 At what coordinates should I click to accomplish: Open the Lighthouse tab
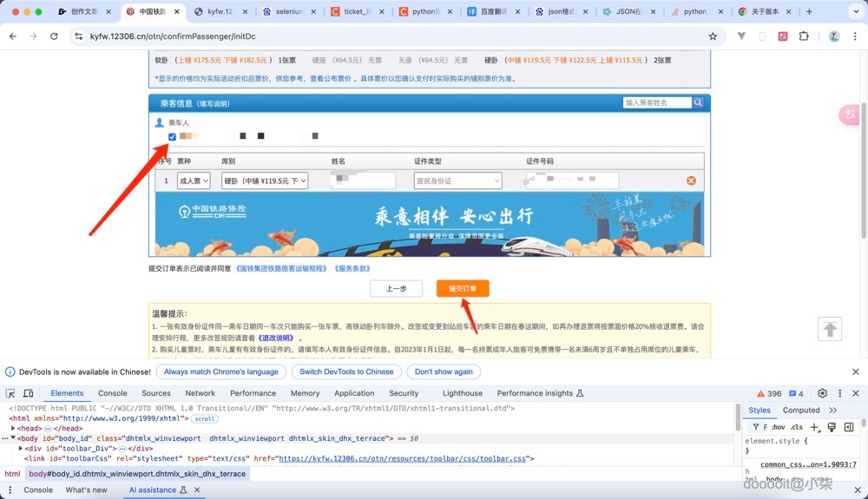click(x=463, y=393)
